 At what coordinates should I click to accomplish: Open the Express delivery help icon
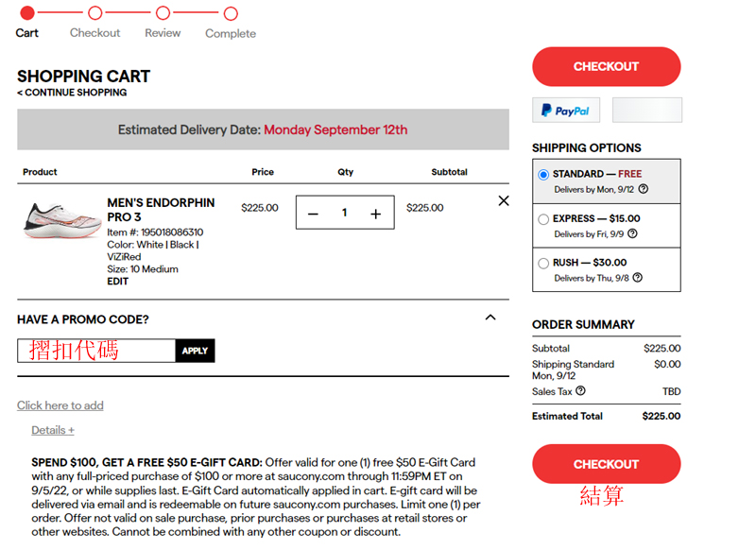tap(632, 233)
